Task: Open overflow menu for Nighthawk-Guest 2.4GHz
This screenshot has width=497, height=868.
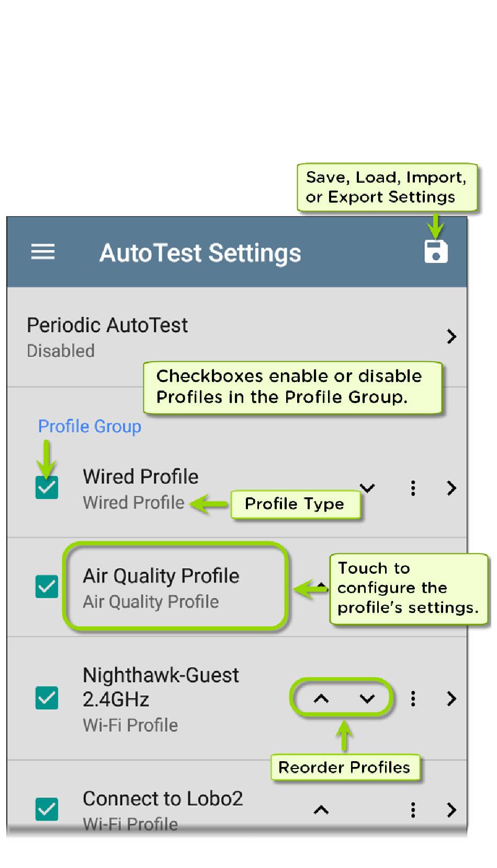Action: coord(413,698)
